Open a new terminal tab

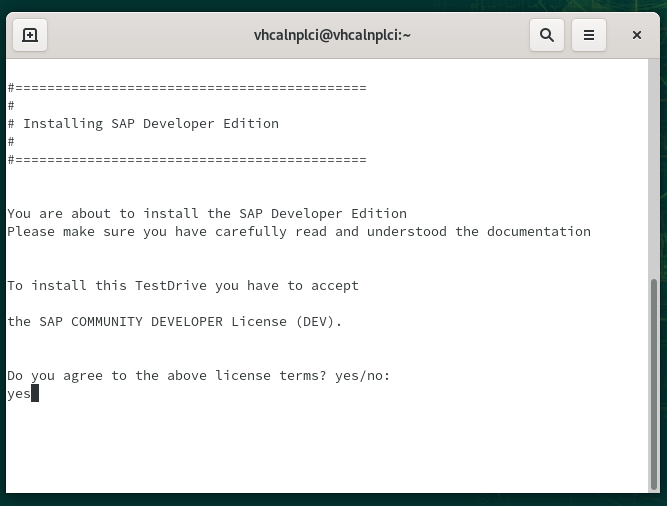[x=30, y=35]
